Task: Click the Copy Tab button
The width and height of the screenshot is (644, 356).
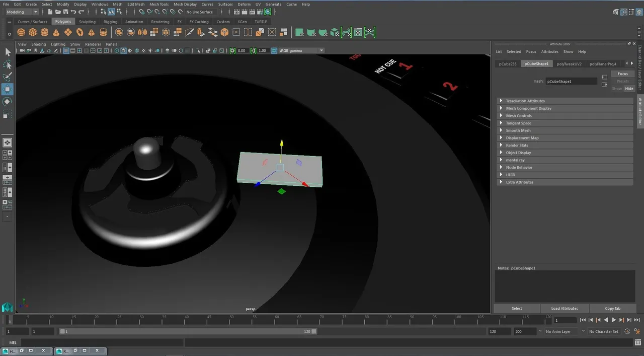Action: [613, 308]
